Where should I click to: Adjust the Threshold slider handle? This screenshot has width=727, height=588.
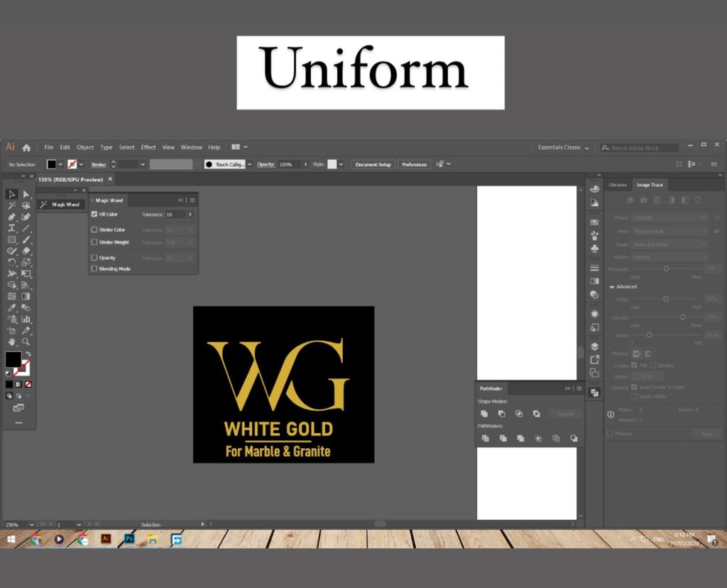666,268
